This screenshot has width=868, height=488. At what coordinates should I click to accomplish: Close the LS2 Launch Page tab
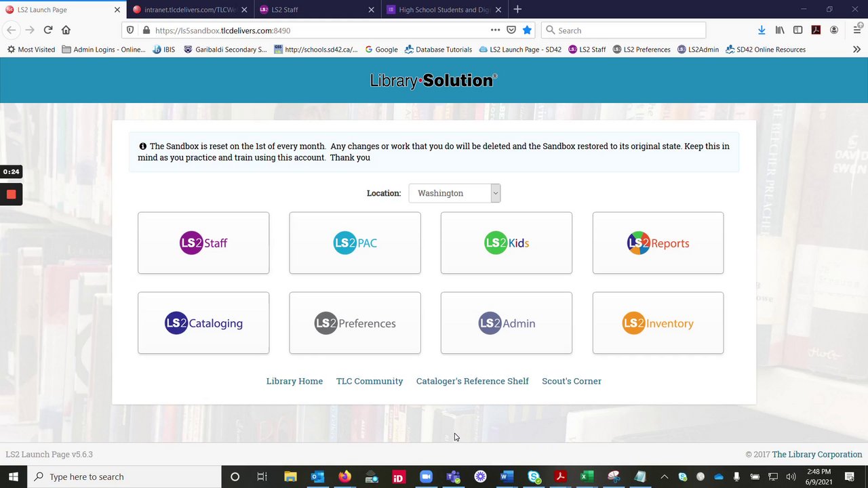pos(117,9)
